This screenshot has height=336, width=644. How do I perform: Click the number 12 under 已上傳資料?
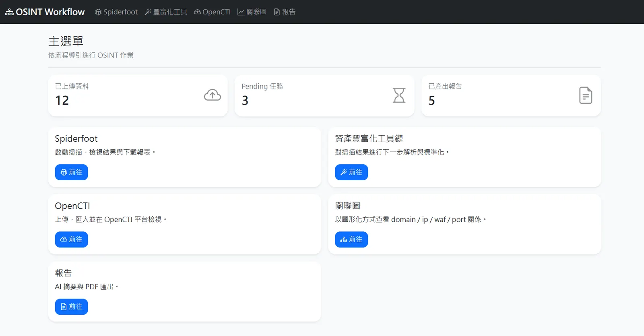(x=62, y=100)
